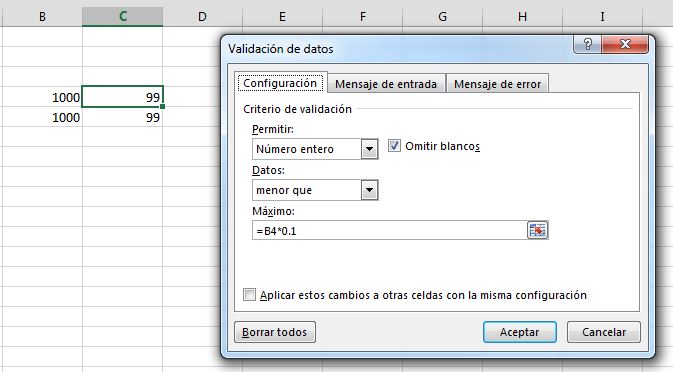Click the range selector icon in Máximo field
The width and height of the screenshot is (673, 372).
537,230
